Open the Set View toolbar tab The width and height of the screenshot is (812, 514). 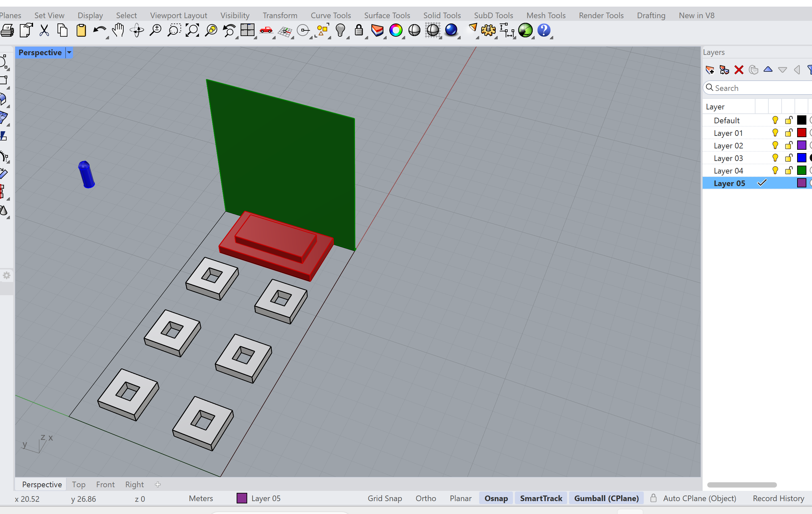click(x=49, y=16)
